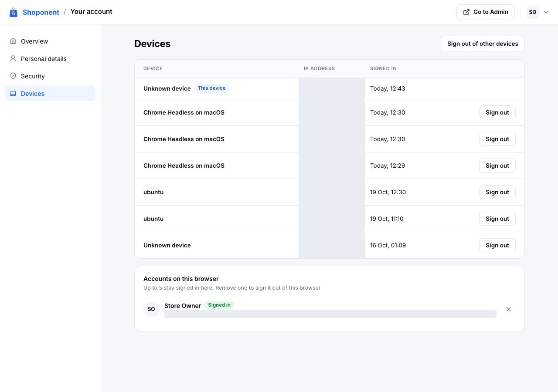Select the Devices sidebar item

[x=50, y=93]
